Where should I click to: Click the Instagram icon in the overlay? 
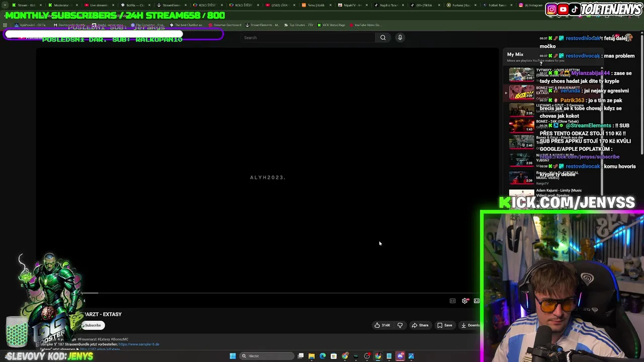click(551, 9)
